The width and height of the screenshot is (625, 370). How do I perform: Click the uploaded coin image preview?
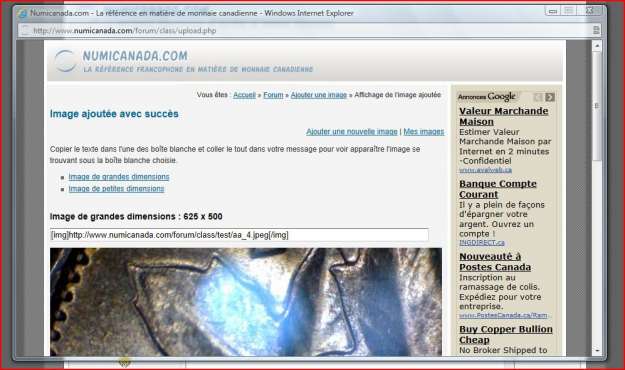[x=246, y=302]
